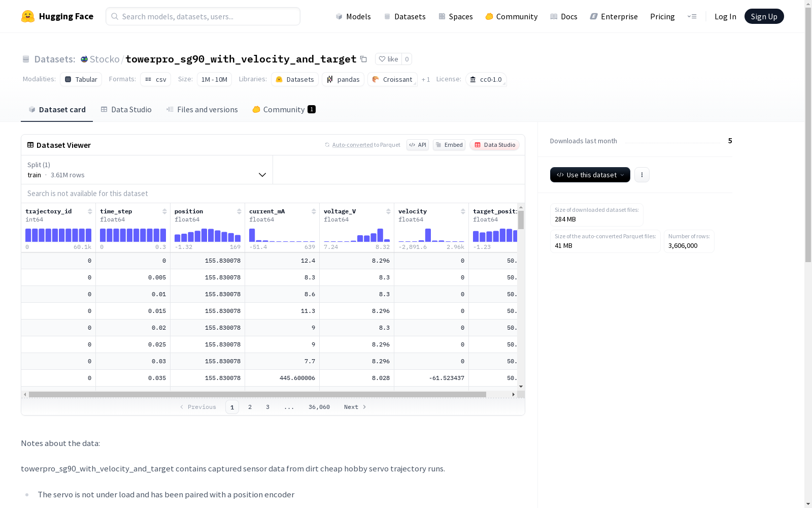The height and width of the screenshot is (508, 812).
Task: Expand the Split train dropdown
Action: [147, 170]
